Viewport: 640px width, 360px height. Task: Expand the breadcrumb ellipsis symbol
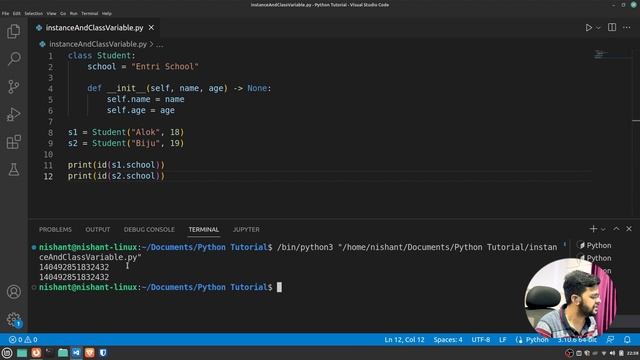pos(160,44)
